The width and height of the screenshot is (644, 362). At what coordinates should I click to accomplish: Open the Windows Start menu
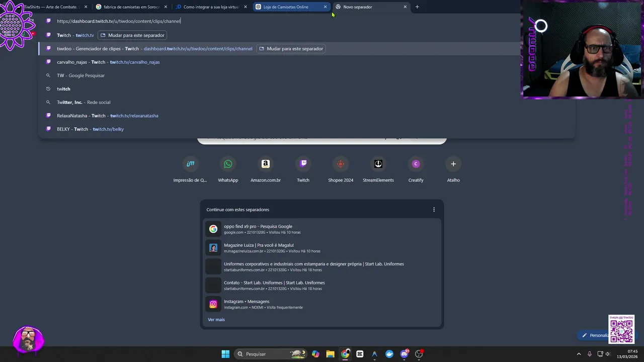click(225, 354)
